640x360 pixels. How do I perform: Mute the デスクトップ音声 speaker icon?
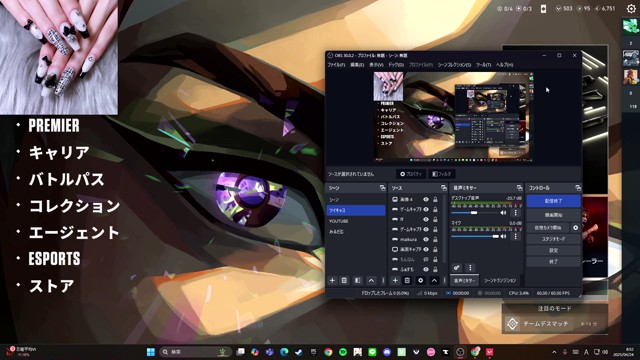click(504, 213)
